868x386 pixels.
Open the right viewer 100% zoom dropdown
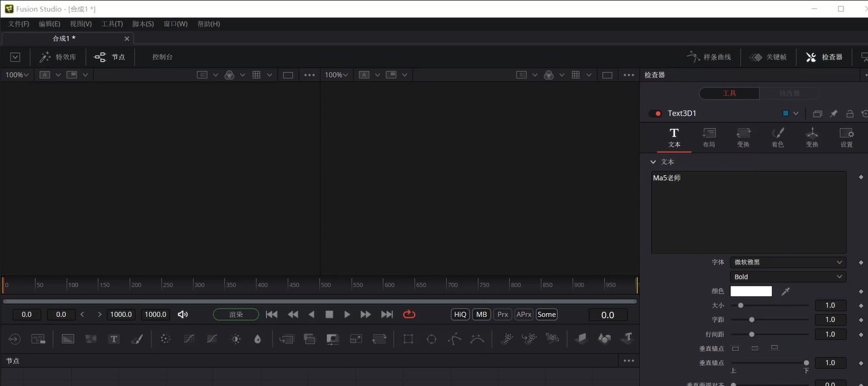click(x=338, y=75)
